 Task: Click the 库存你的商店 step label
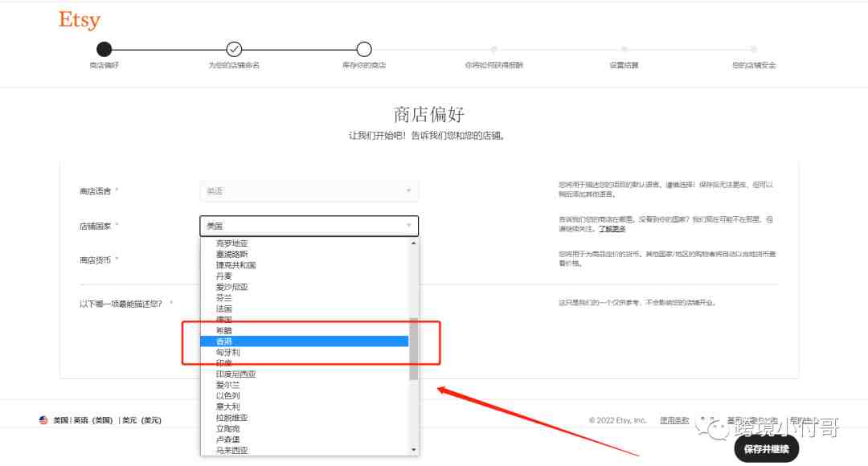[364, 65]
